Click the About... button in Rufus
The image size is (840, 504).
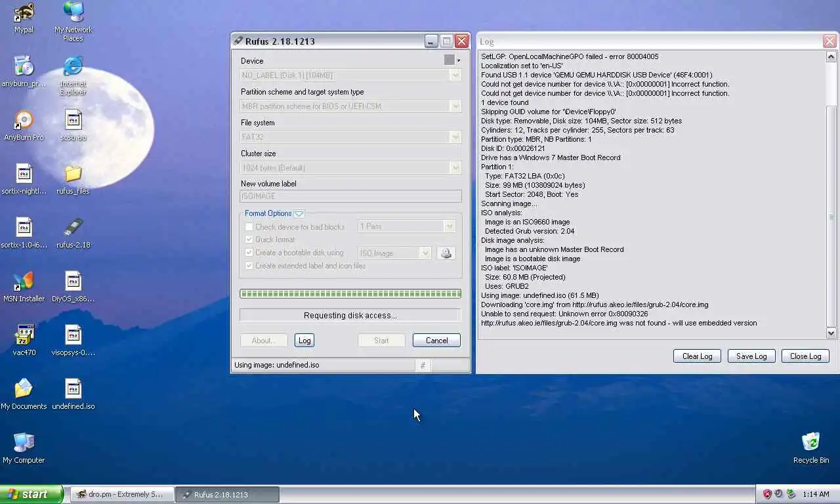click(263, 341)
